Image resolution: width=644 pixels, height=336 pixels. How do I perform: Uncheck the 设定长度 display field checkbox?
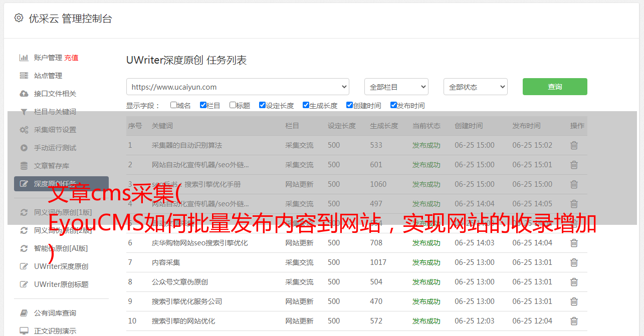tap(262, 105)
